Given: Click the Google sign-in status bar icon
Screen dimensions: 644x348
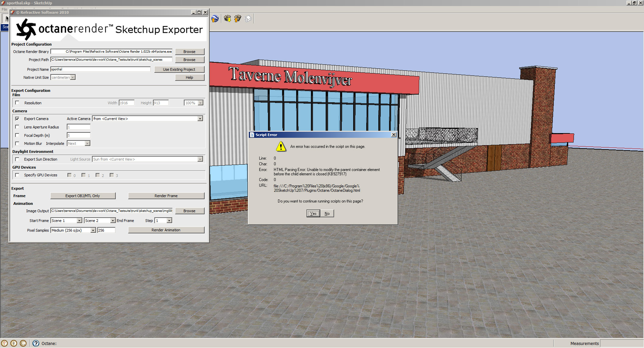Looking at the screenshot, I should 23,343.
